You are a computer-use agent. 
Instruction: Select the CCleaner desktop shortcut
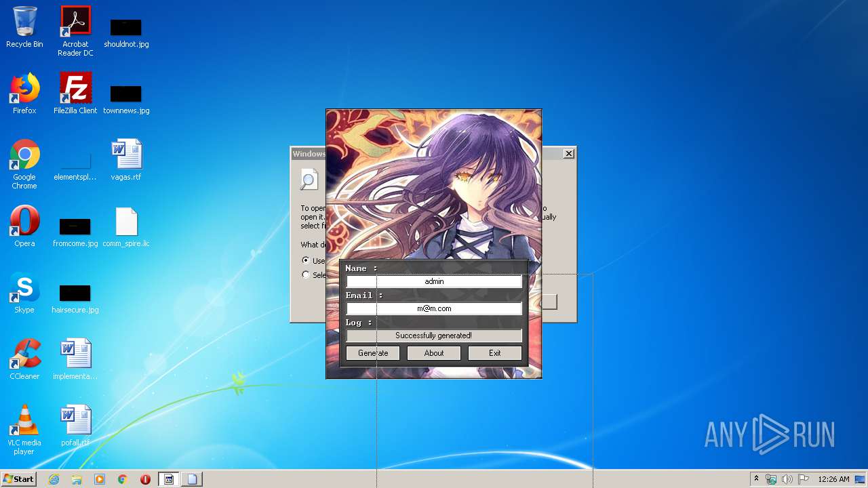24,359
